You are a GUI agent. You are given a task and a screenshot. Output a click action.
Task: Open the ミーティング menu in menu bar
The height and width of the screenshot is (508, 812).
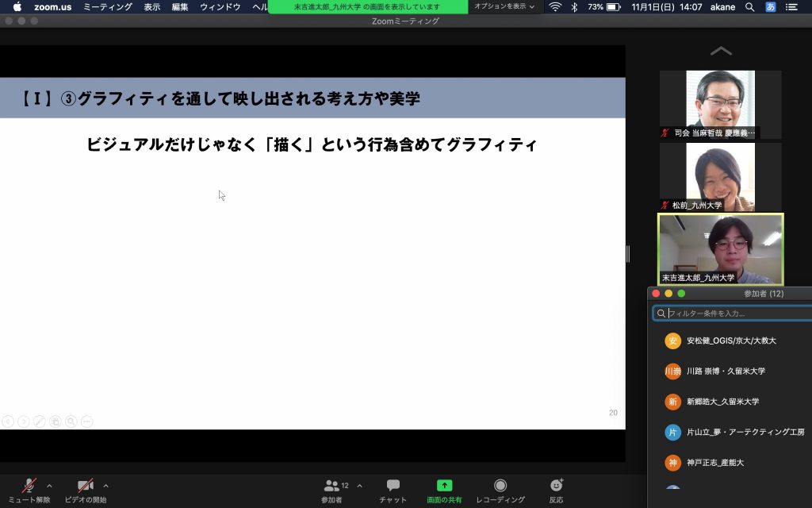click(x=108, y=6)
